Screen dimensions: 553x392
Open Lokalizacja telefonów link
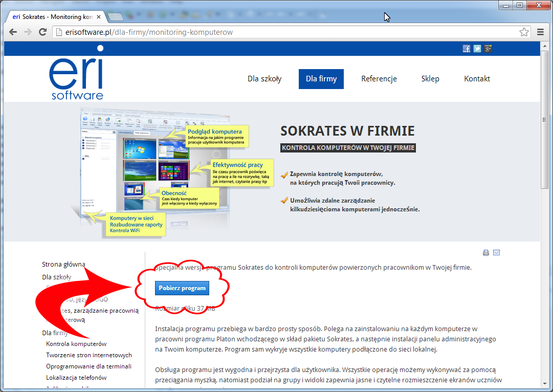pos(76,378)
